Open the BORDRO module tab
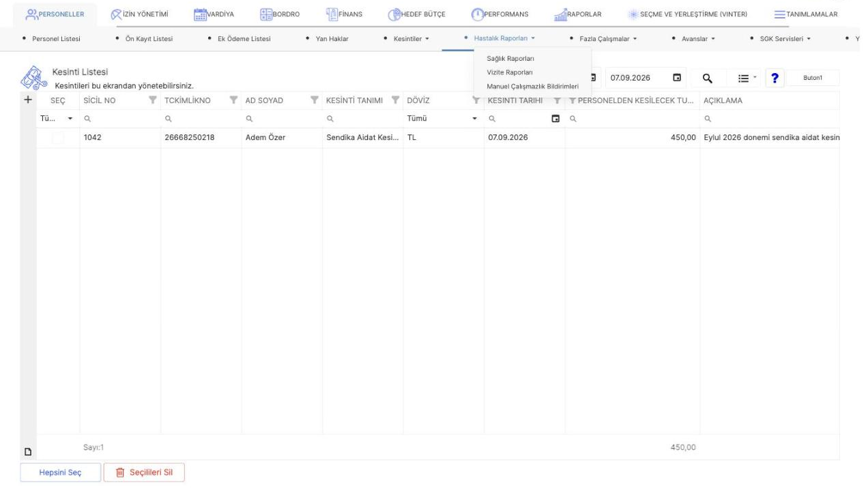Image resolution: width=868 pixels, height=489 pixels. [x=280, y=13]
